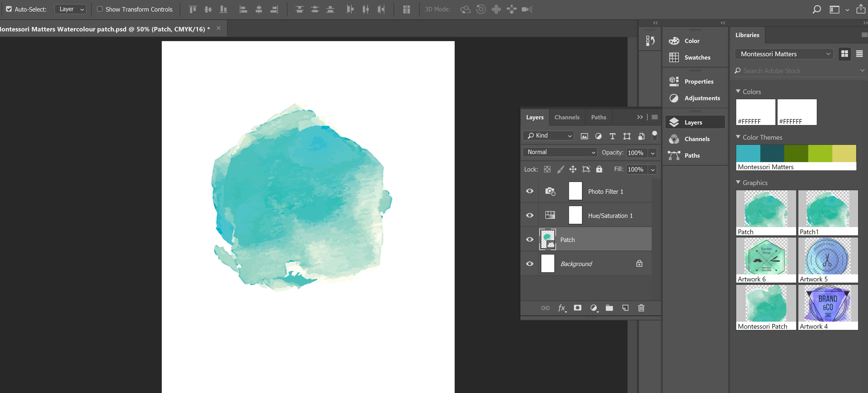Screen dimensions: 868x393
Task: Toggle the Auto-Select checkbox
Action: (x=9, y=9)
